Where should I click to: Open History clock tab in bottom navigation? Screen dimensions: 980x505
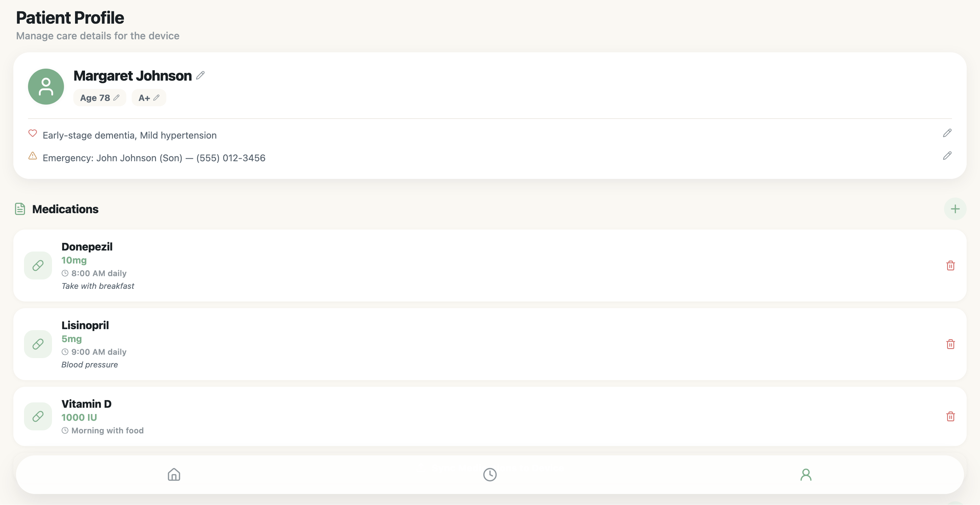[490, 475]
